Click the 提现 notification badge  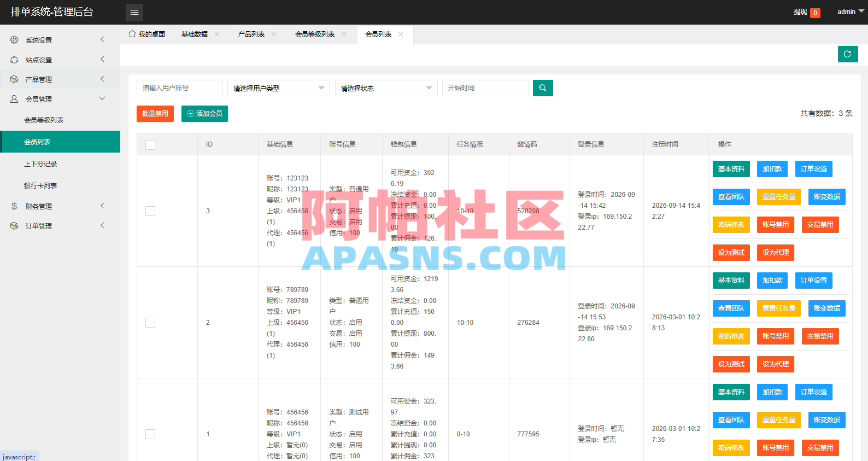click(x=815, y=13)
